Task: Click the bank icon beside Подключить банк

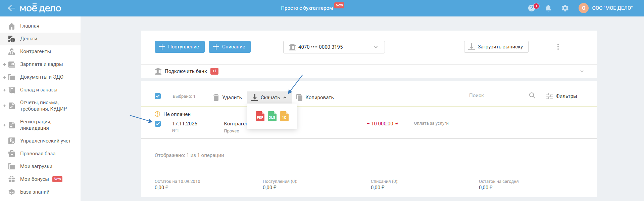Action: pyautogui.click(x=158, y=71)
